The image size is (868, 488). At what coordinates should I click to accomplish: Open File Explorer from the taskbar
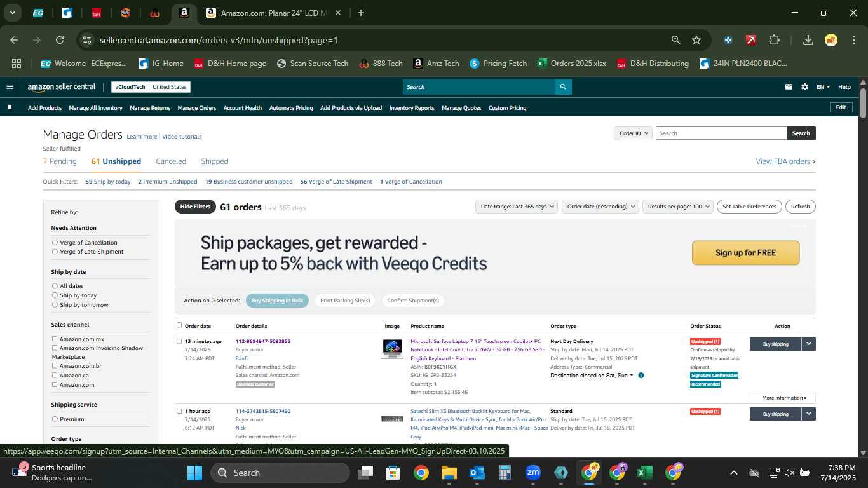coord(449,473)
